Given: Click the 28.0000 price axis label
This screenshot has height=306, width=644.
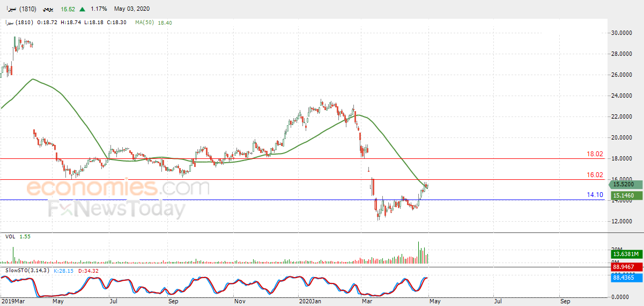Looking at the screenshot, I should pyautogui.click(x=622, y=54).
